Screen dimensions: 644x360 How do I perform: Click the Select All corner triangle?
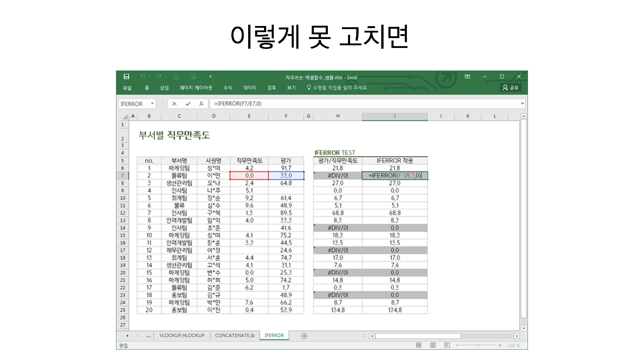coord(125,117)
